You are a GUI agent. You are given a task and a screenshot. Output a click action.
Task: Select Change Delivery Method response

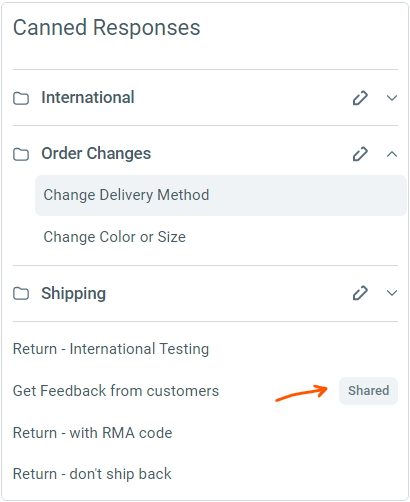pyautogui.click(x=221, y=195)
